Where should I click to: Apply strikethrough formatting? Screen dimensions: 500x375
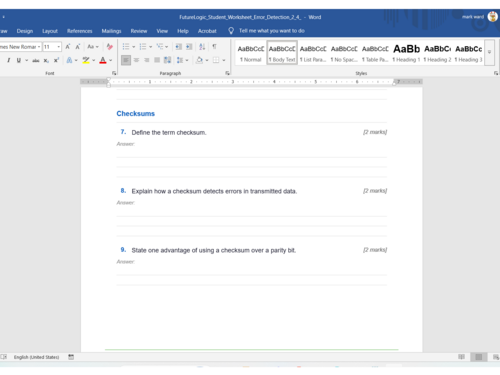click(36, 60)
